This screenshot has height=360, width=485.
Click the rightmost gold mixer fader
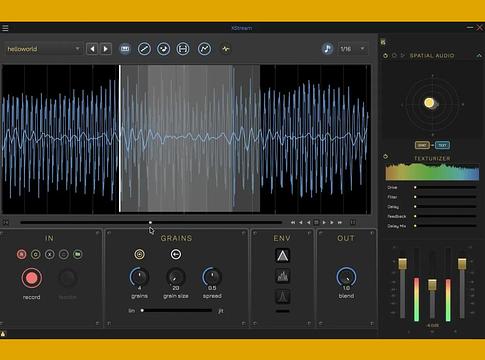click(462, 263)
